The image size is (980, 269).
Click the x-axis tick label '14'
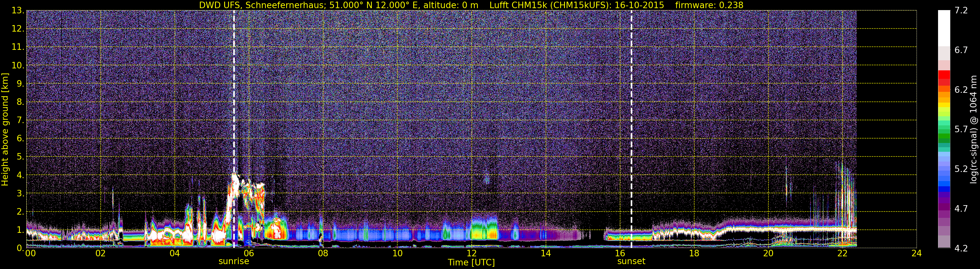click(x=545, y=253)
